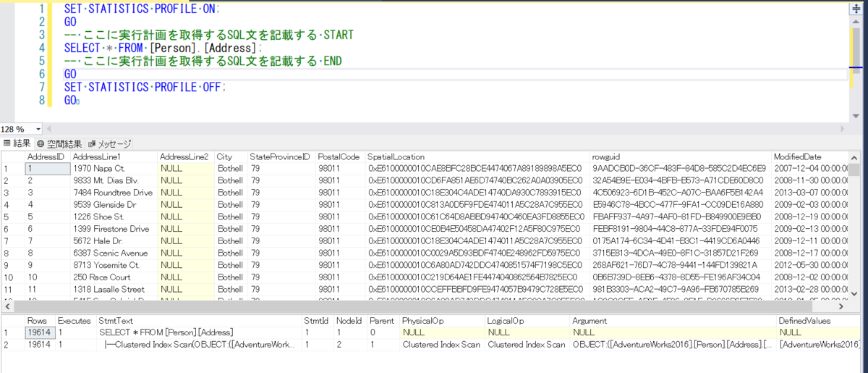Click the NodeId column header
868x373 pixels.
[x=351, y=320]
